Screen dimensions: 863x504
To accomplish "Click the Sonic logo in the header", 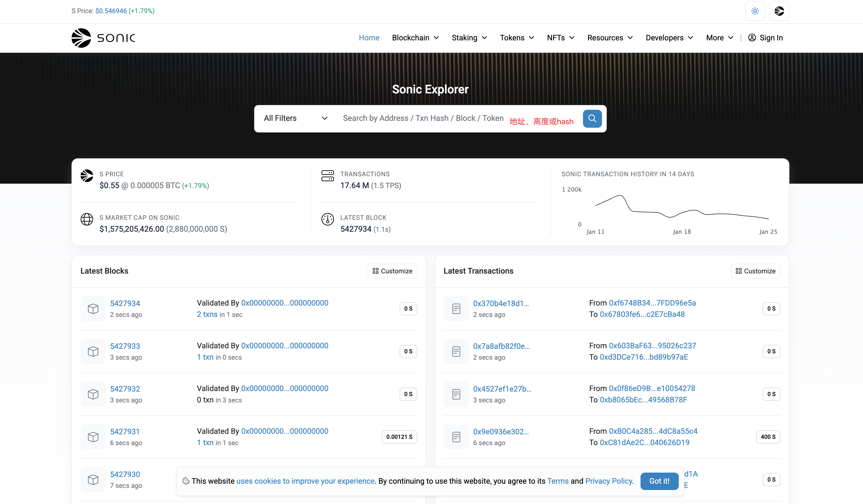I will point(103,38).
